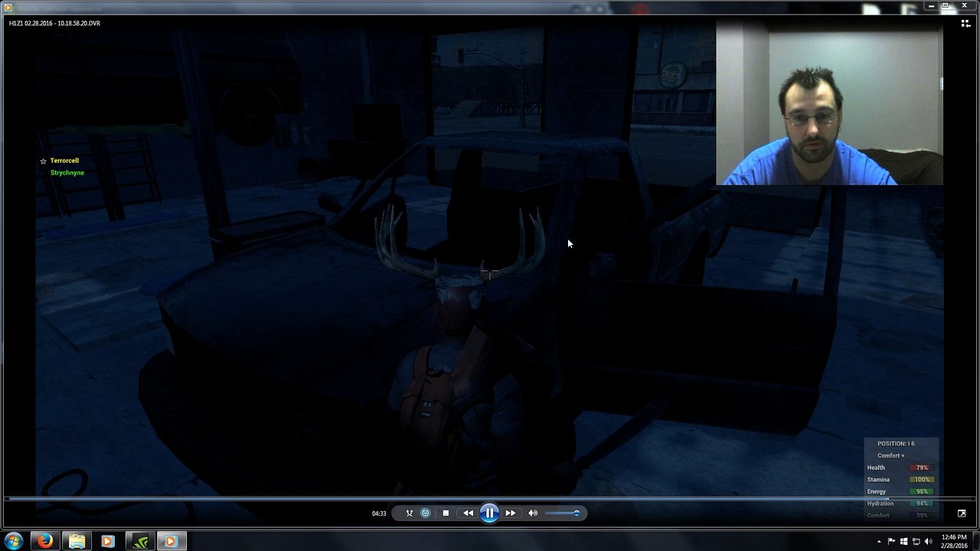Launch pinned Windows Media Player icon
The image size is (980, 551).
point(108,541)
